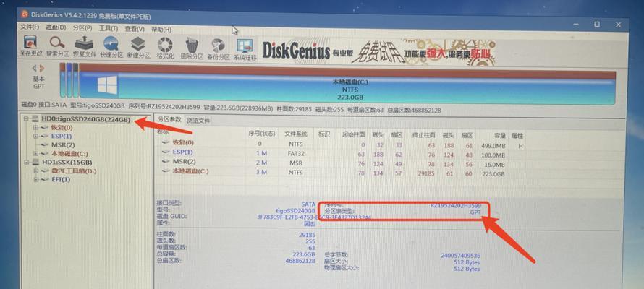Click the 新建分区 (new partition) icon
The height and width of the screenshot is (289, 644).
pyautogui.click(x=138, y=43)
